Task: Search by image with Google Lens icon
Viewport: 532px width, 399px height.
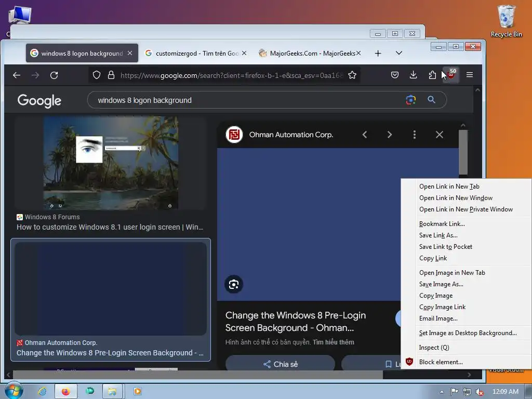Action: point(411,100)
